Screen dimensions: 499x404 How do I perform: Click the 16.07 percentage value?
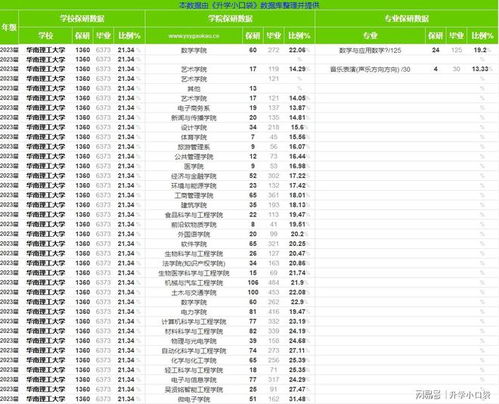click(x=297, y=147)
